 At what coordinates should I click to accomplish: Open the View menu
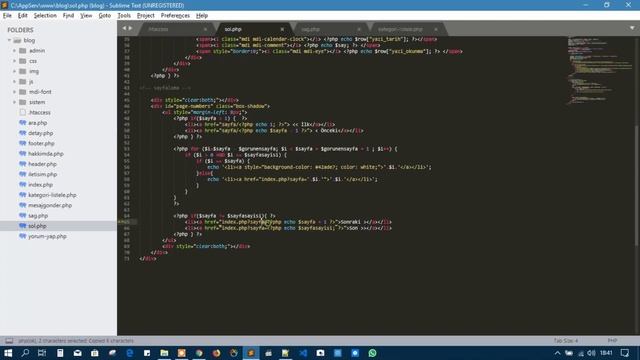tap(86, 16)
